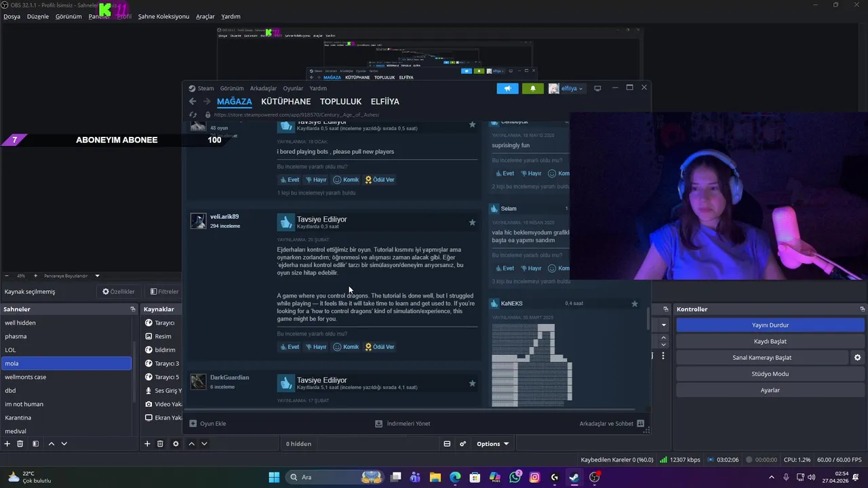
Task: Select the 'wellmonts case' scene
Action: click(66, 377)
